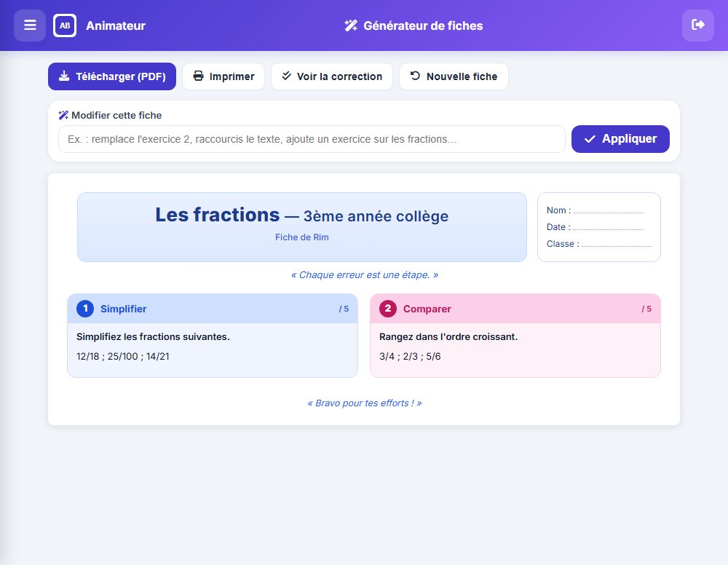Apply the modification with Appliquer
The height and width of the screenshot is (565, 728).
620,139
